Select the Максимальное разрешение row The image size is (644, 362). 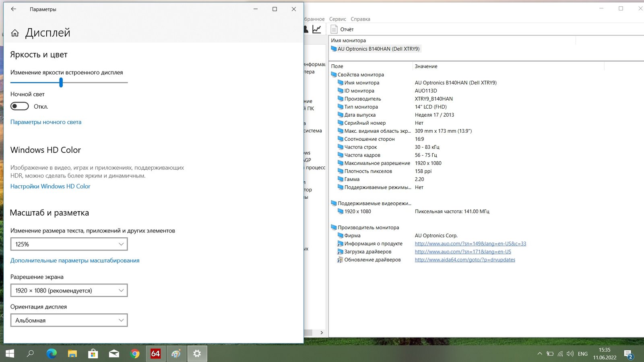pos(374,163)
